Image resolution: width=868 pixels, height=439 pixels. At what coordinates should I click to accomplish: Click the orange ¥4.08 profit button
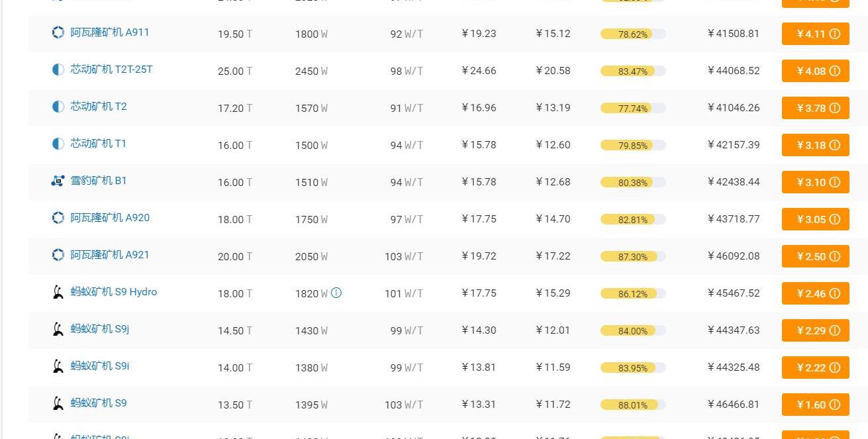[x=815, y=71]
